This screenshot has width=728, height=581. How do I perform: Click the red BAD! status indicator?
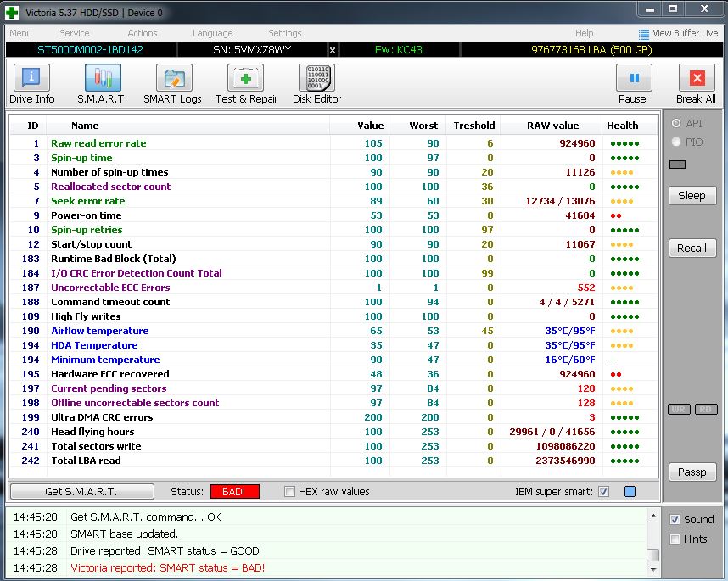pyautogui.click(x=234, y=491)
